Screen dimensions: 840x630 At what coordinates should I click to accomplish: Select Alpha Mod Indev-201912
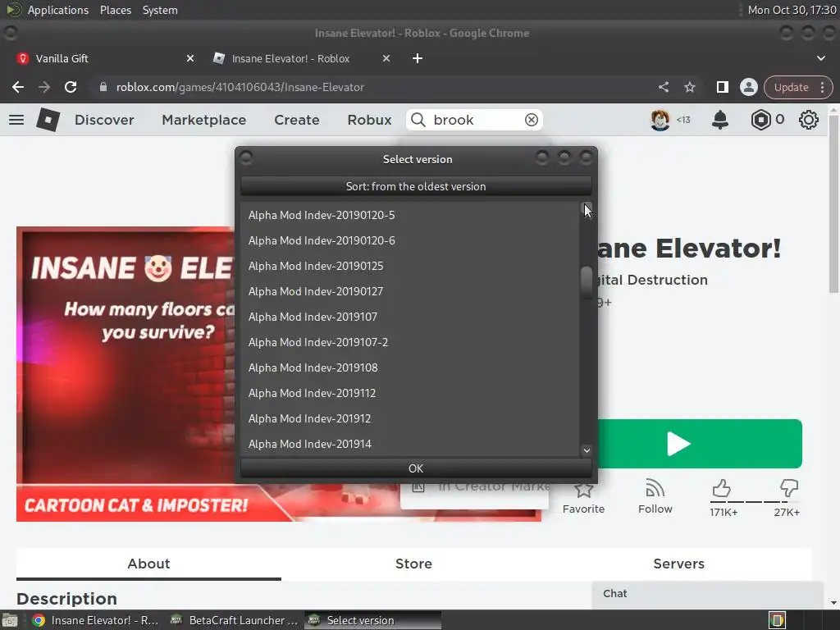410,418
